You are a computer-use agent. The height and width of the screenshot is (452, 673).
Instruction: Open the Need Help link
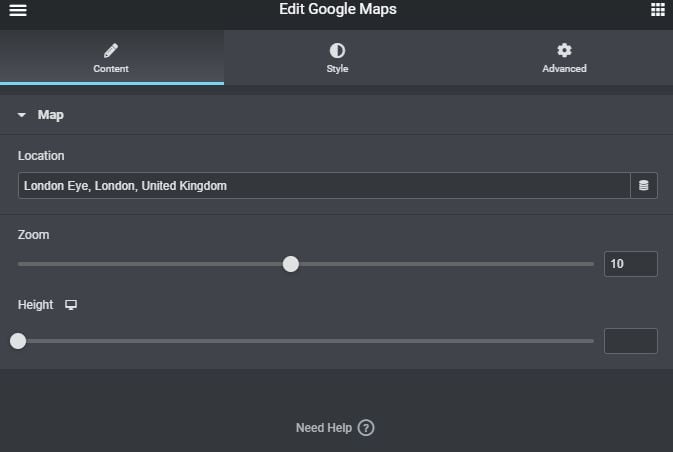335,428
